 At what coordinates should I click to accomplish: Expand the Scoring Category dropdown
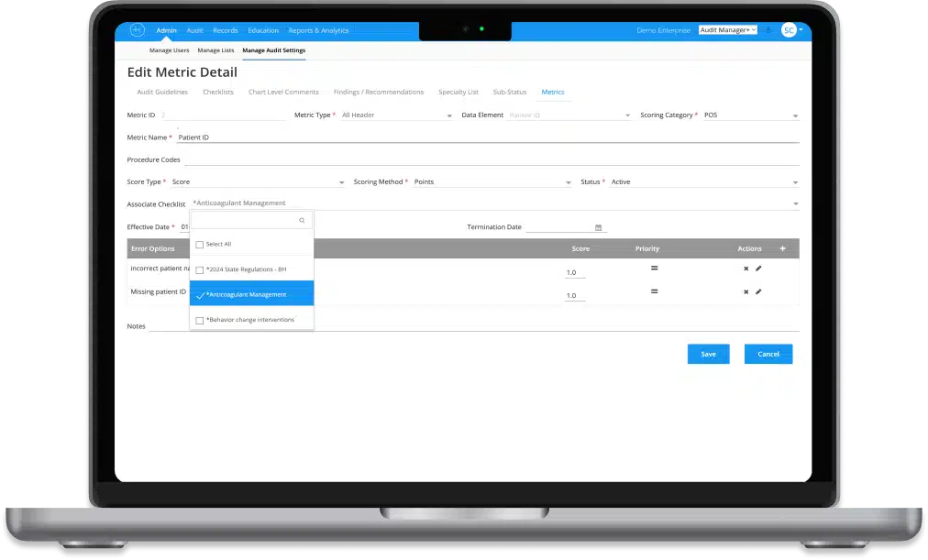(795, 115)
